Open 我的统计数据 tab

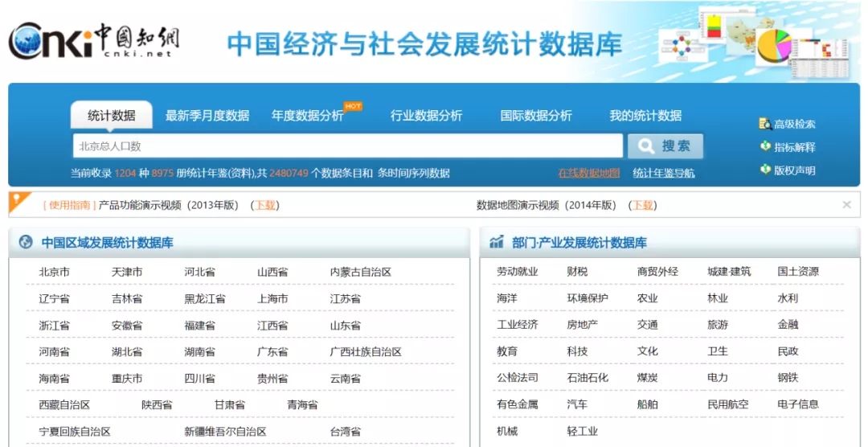coord(645,116)
